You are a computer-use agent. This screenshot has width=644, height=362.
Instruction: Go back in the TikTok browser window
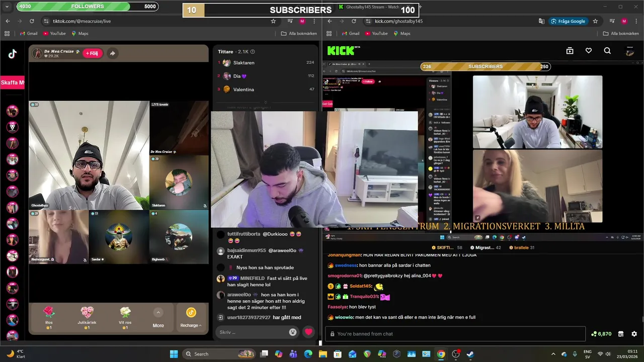[8, 21]
